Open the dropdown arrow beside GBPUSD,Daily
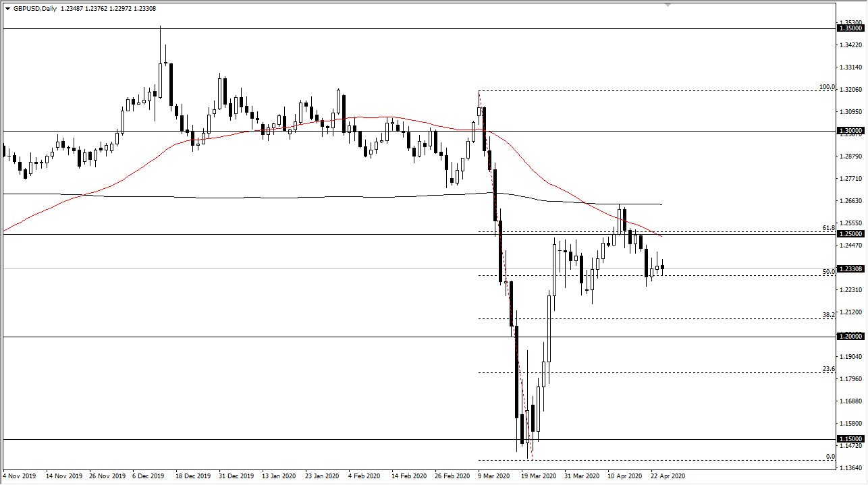Image resolution: width=868 pixels, height=485 pixels. click(7, 7)
